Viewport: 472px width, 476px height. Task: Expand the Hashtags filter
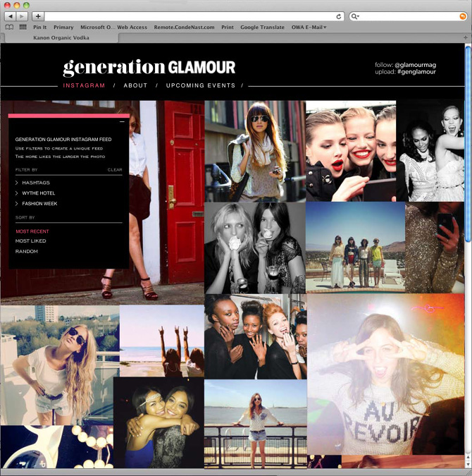point(35,183)
